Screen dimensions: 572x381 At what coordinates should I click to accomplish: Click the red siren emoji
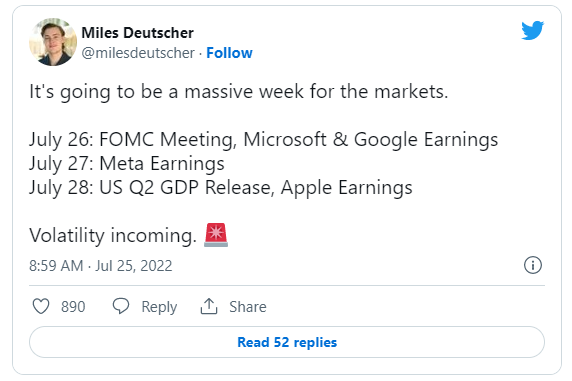click(216, 235)
